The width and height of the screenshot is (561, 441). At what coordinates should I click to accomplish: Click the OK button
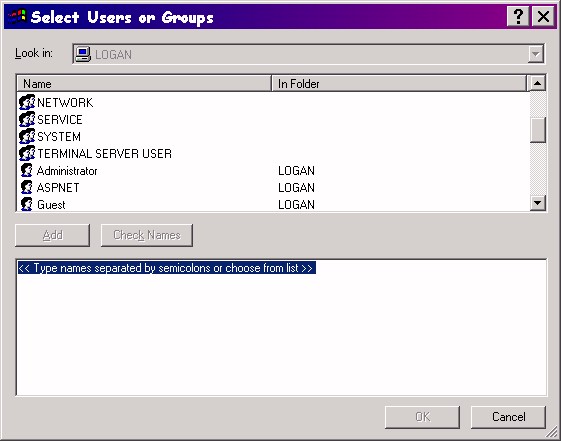(x=423, y=417)
